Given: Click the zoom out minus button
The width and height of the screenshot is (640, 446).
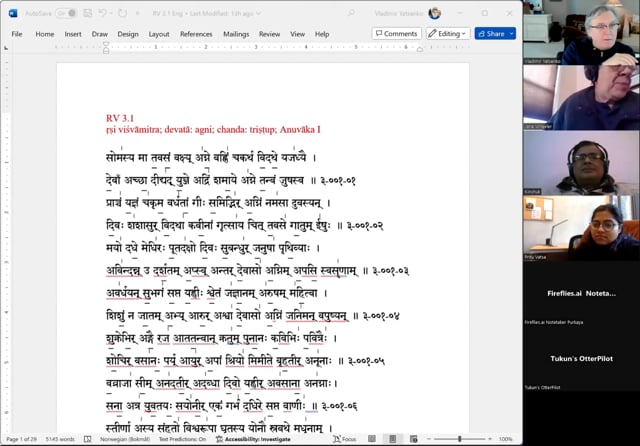Looking at the screenshot, I should pos(429,439).
